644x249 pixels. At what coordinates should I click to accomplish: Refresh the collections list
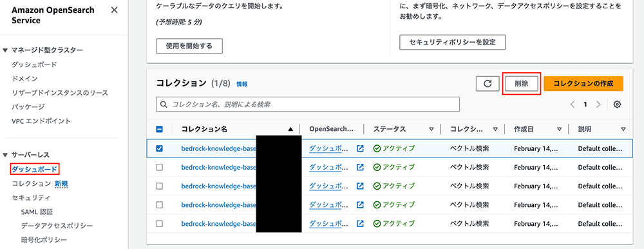488,84
